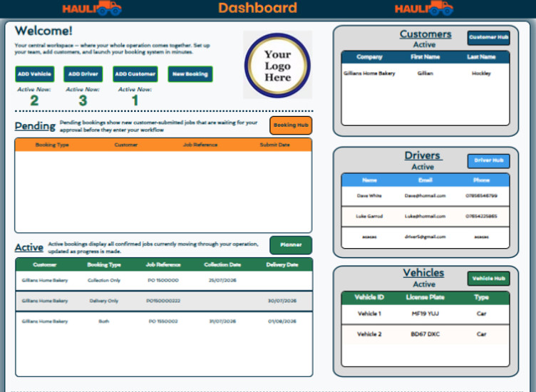Click license plate MF19 YUJ
Screen dimensions: 536x392
(426, 314)
